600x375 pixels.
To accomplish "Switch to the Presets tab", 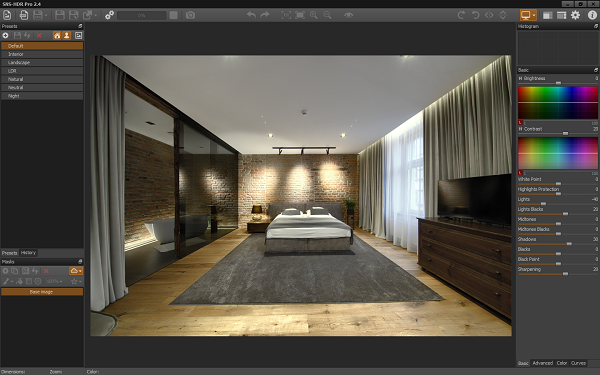I will [x=10, y=253].
